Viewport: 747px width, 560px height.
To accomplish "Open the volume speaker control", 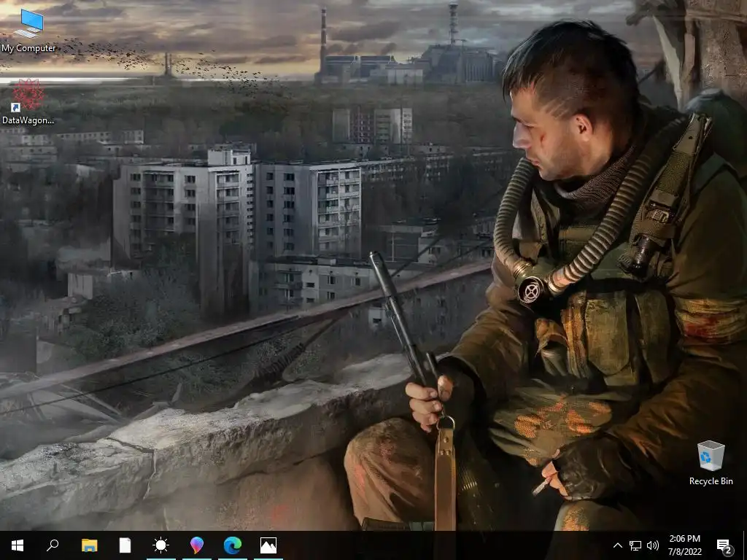I will click(653, 545).
